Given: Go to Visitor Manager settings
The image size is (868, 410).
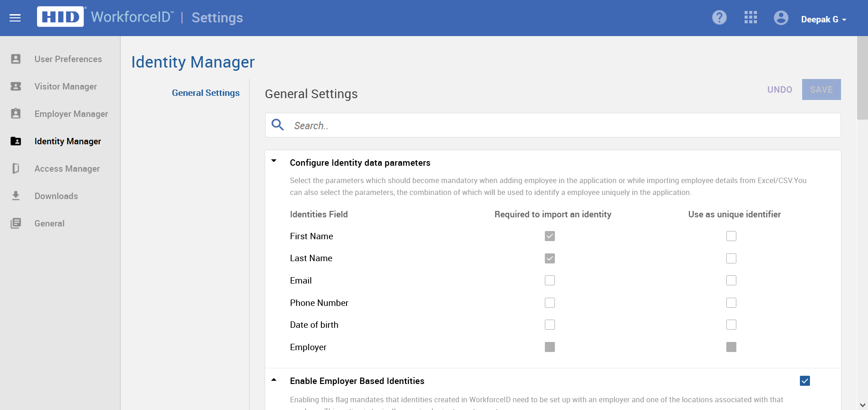Looking at the screenshot, I should coord(66,86).
